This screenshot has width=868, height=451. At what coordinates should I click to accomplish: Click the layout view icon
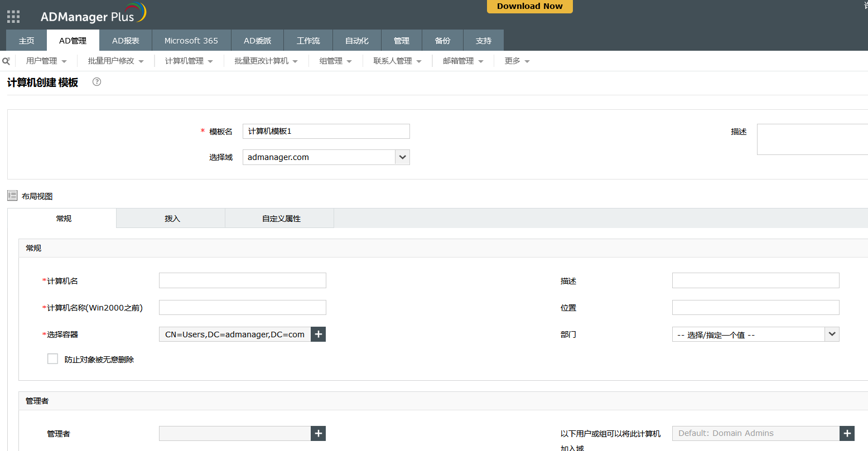coord(12,196)
